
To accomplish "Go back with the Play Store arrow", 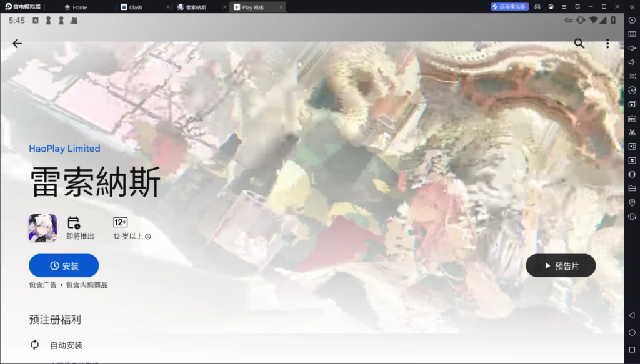I will (17, 44).
